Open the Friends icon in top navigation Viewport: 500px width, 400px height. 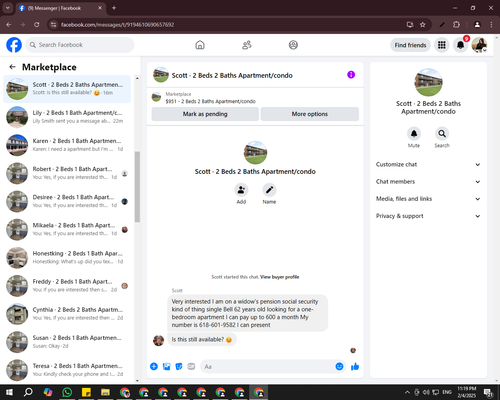click(247, 45)
